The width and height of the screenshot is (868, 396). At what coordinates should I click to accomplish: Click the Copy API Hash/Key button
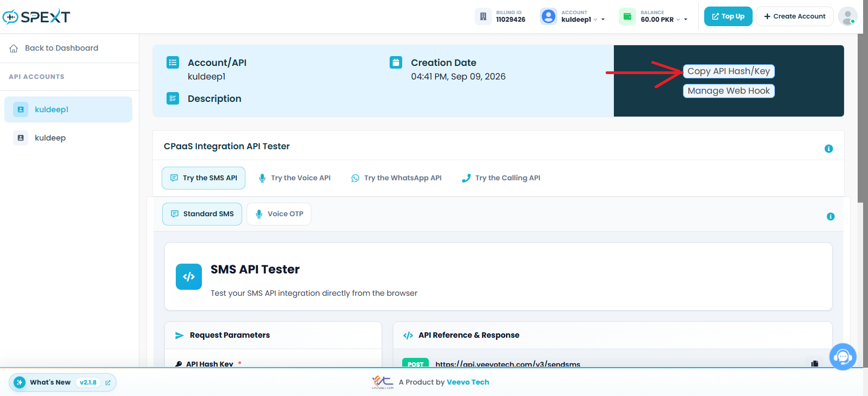coord(729,71)
